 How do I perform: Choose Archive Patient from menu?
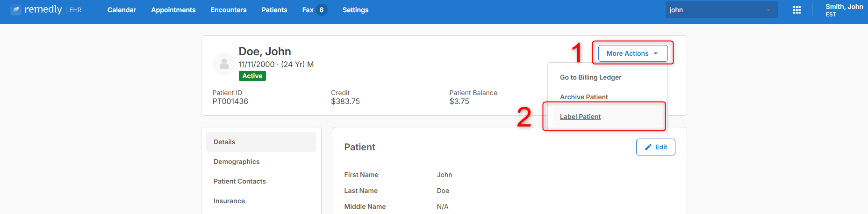point(584,97)
